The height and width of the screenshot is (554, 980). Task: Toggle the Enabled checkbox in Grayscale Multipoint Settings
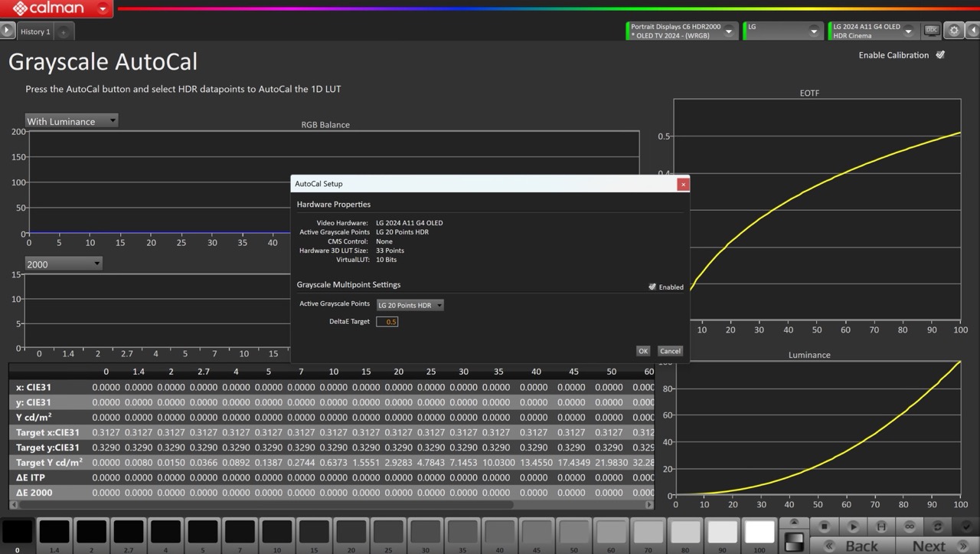(652, 287)
